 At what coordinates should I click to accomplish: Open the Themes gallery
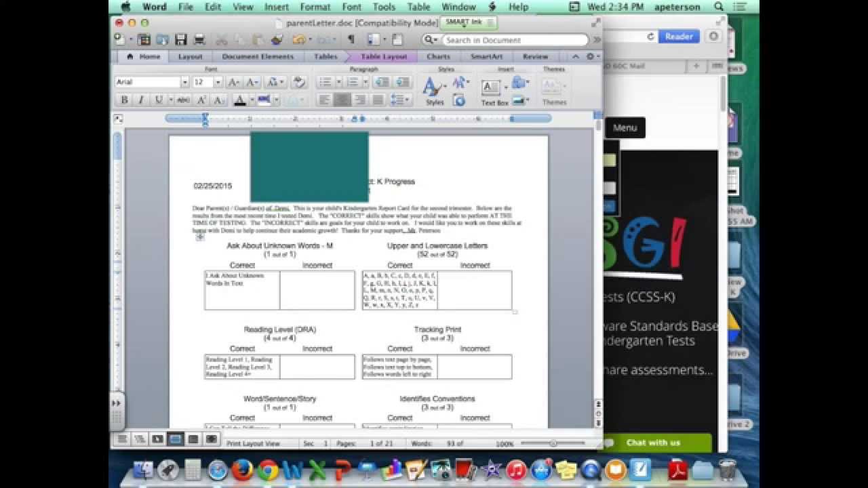point(554,91)
